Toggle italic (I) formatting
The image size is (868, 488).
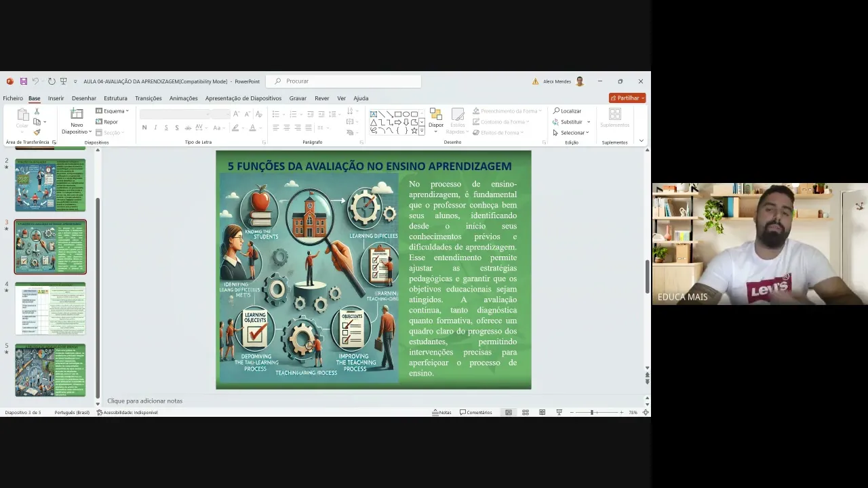click(x=155, y=127)
